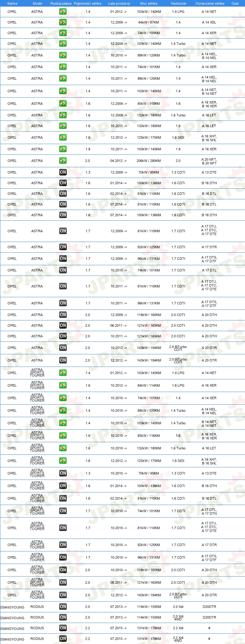Viewport: 245px width, 644px height.
Task: Click the 04.2012 -> production date cell
Action: pyautogui.click(x=118, y=161)
